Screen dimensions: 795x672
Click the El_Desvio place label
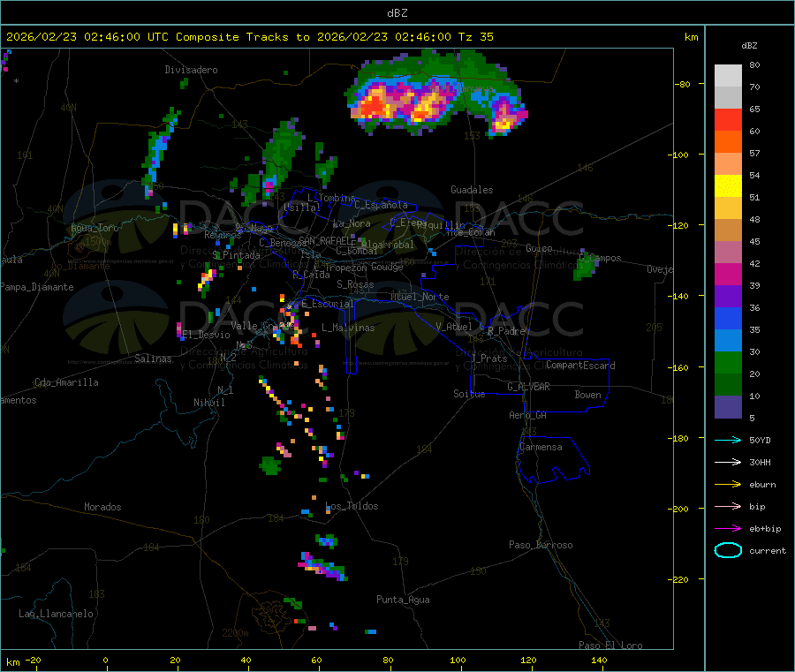[207, 335]
